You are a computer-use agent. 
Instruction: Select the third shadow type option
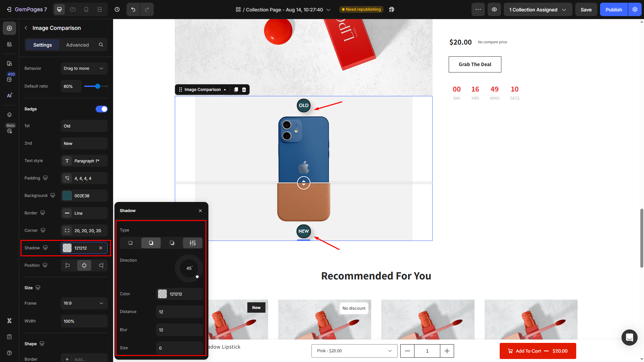pyautogui.click(x=172, y=243)
